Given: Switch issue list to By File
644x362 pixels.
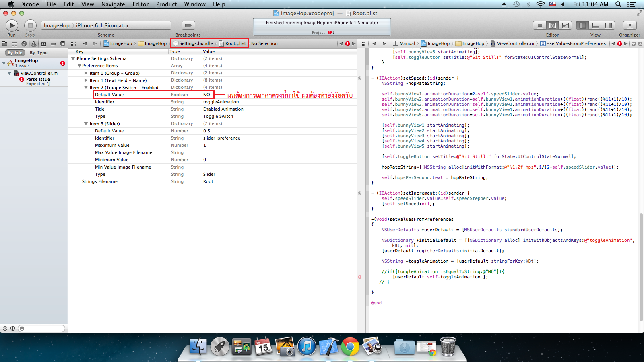Looking at the screenshot, I should 15,53.
